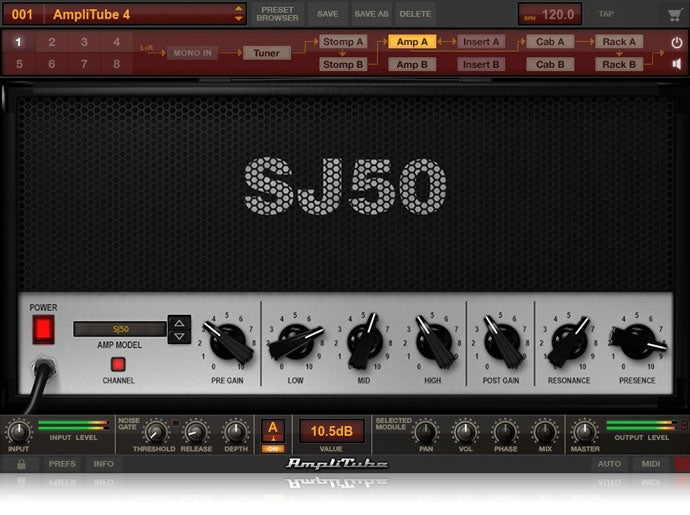Click the red indicator beside MIDI

coord(682,464)
